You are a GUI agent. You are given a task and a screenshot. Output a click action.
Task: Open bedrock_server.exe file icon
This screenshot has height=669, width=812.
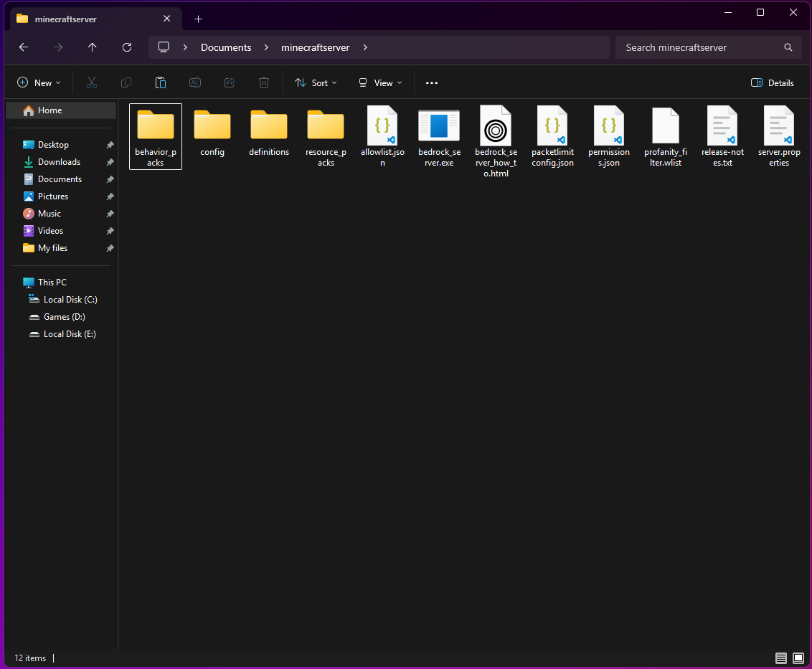pos(439,126)
